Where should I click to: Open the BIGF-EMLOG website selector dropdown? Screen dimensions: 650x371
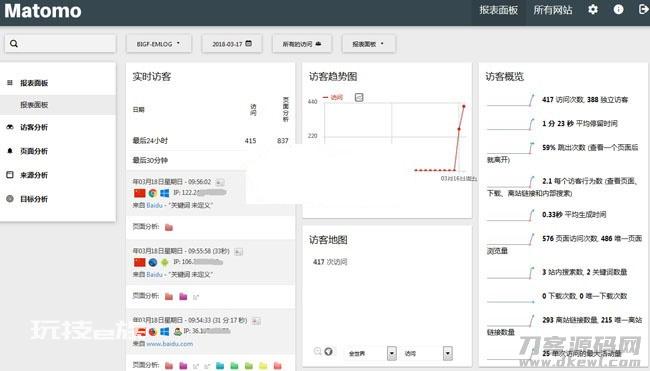(159, 44)
